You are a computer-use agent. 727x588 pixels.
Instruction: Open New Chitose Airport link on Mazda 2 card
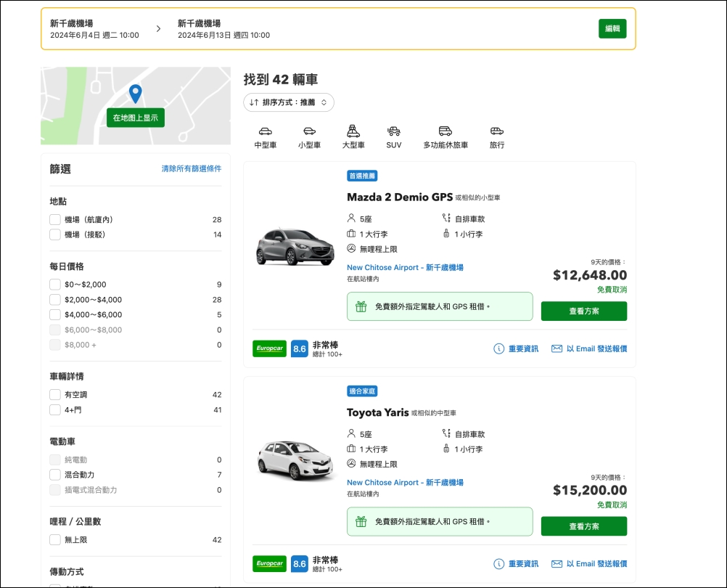click(406, 268)
